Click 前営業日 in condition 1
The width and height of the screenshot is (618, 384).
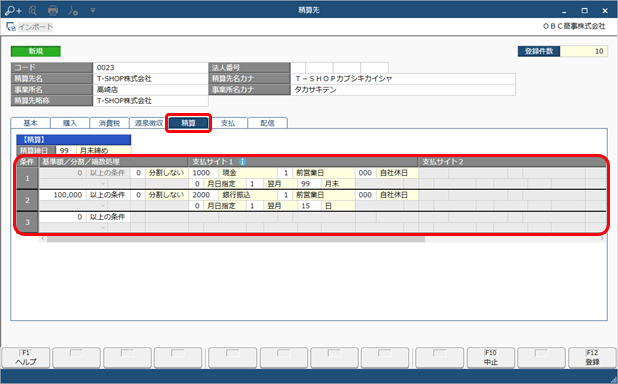pos(324,173)
